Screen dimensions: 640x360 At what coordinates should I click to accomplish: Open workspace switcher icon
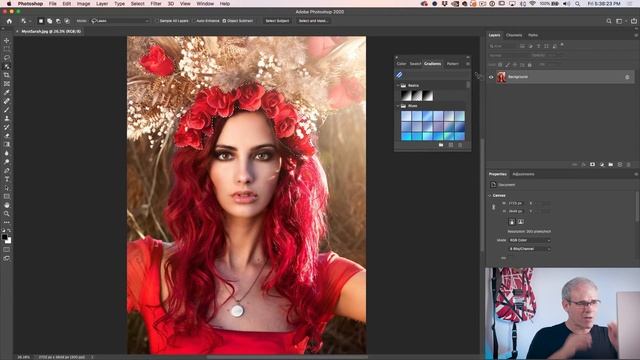pyautogui.click(x=620, y=21)
